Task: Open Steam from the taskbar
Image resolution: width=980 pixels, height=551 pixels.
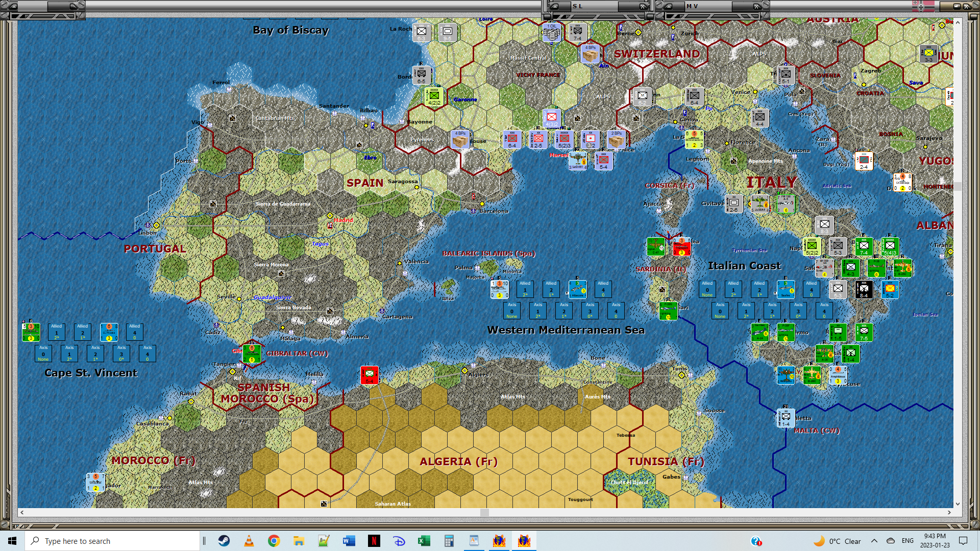Action: click(224, 541)
